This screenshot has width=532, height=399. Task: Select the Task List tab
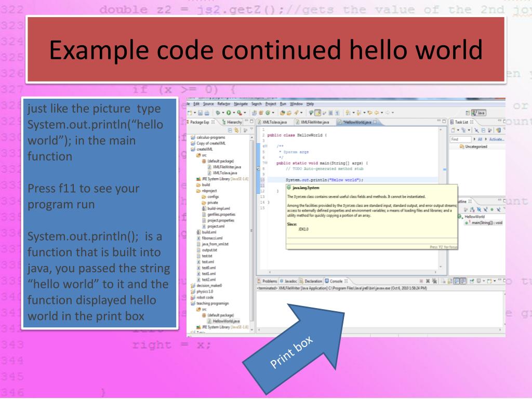[462, 122]
